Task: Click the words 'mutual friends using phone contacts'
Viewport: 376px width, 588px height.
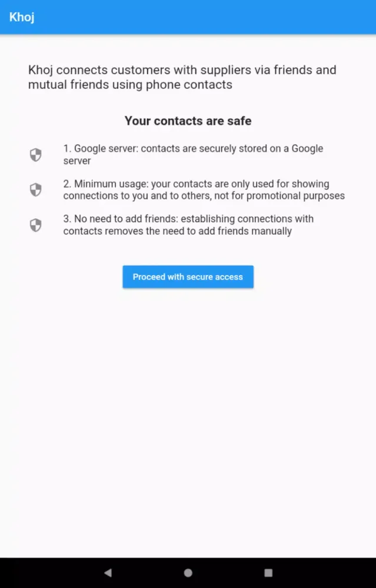Action: tap(130, 85)
